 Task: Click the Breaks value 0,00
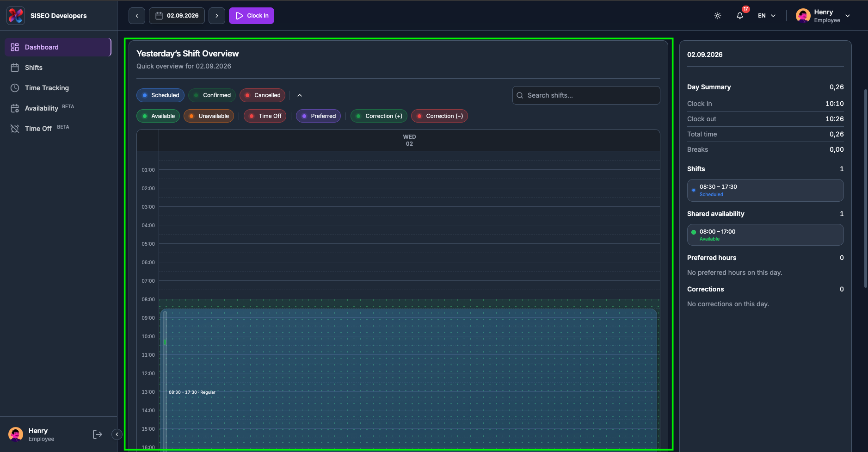(837, 149)
